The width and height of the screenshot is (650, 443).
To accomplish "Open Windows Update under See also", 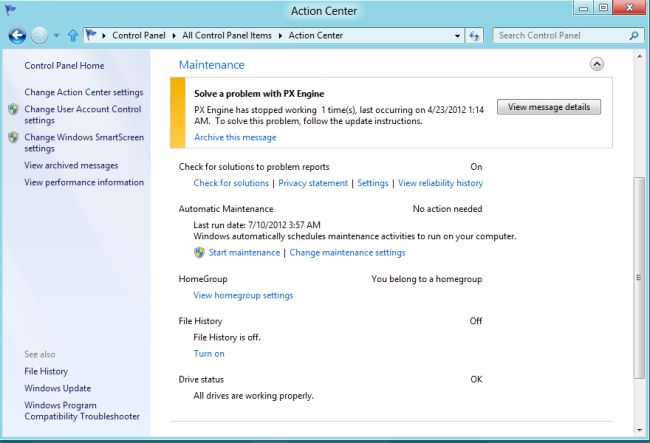I will coord(58,388).
